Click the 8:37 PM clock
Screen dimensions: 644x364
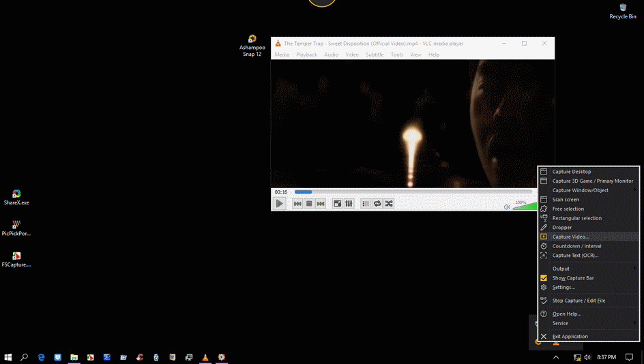pyautogui.click(x=606, y=357)
